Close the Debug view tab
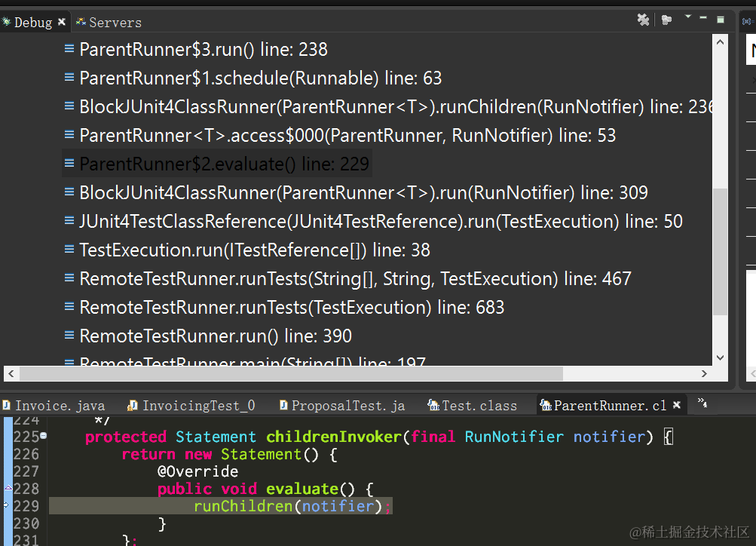 62,22
